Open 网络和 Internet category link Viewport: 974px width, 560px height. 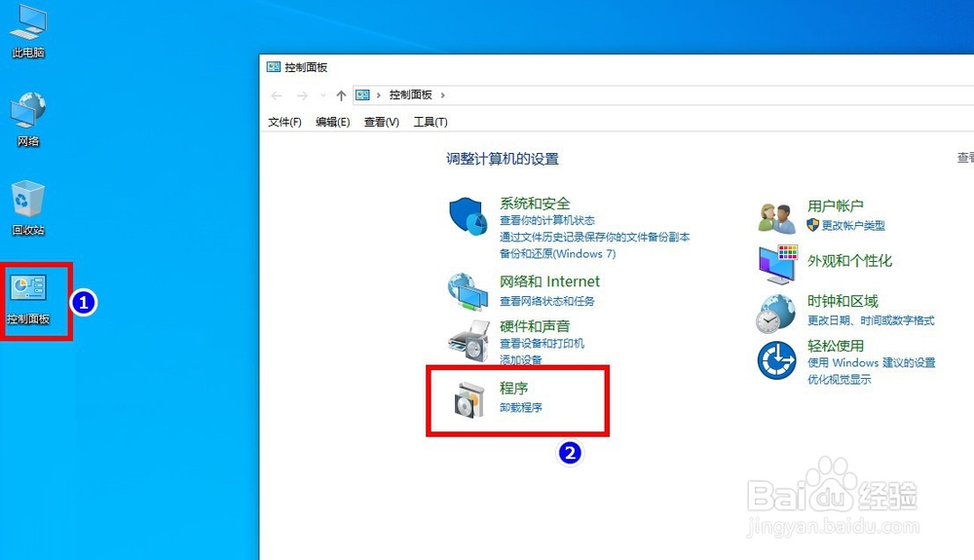click(x=549, y=281)
